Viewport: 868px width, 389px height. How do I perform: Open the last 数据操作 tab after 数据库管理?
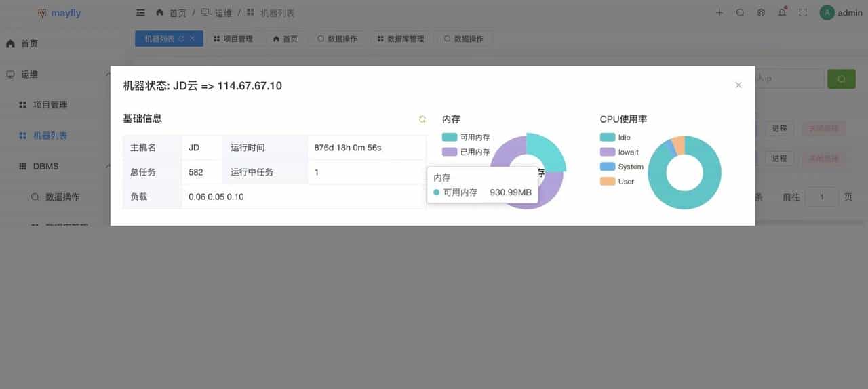tap(464, 39)
